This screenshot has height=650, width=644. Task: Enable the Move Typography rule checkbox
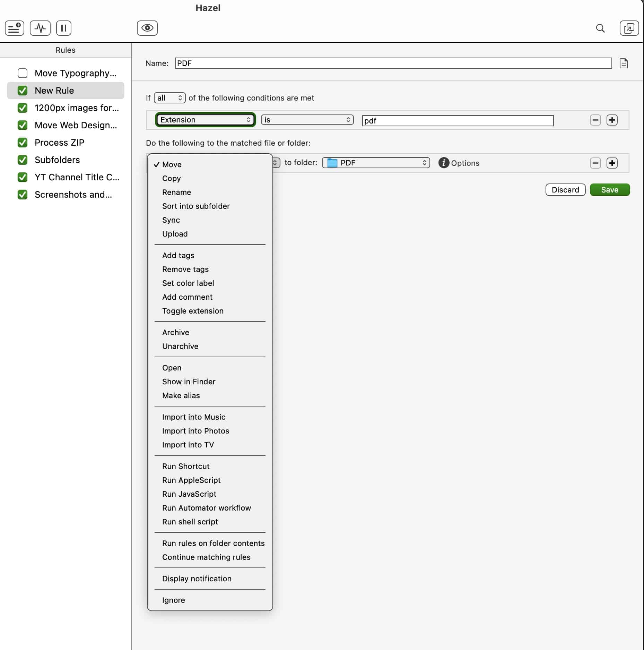click(x=23, y=73)
